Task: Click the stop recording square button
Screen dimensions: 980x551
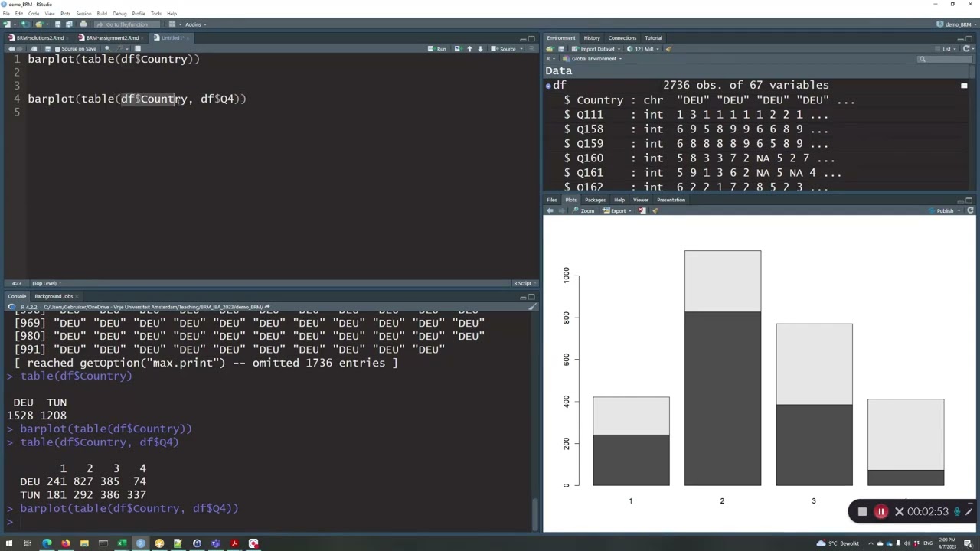Action: point(862,511)
